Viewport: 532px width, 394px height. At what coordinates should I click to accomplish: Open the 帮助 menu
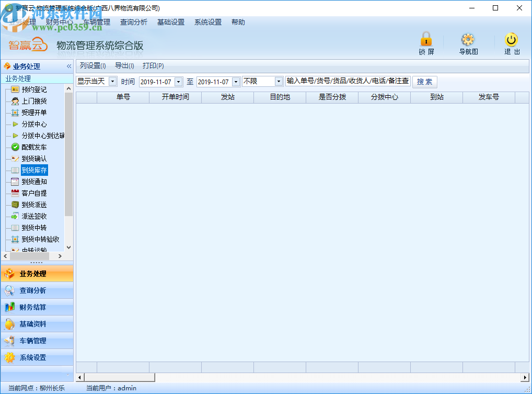pyautogui.click(x=238, y=22)
